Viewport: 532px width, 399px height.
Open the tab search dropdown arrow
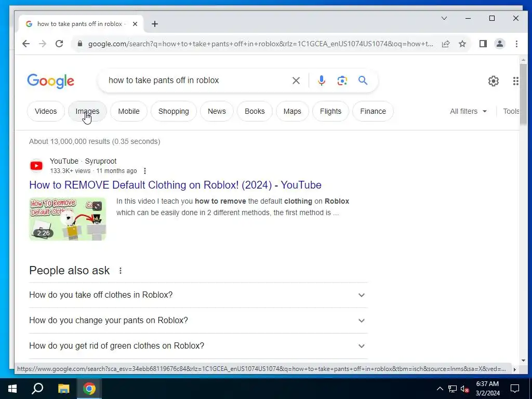(x=444, y=18)
